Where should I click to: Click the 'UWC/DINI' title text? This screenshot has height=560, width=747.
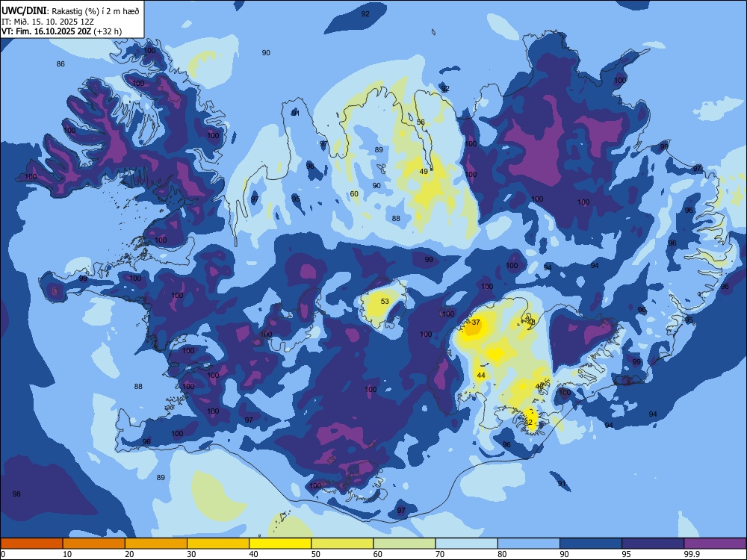(24, 10)
